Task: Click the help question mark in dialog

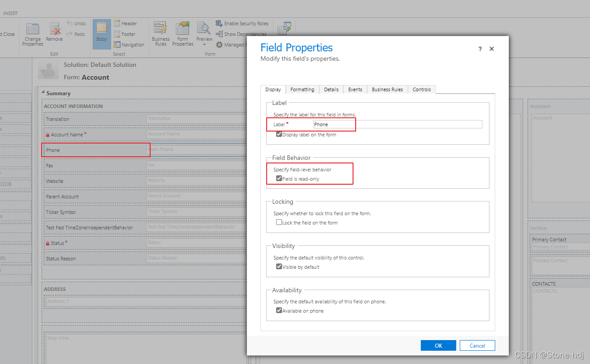Action: [480, 49]
